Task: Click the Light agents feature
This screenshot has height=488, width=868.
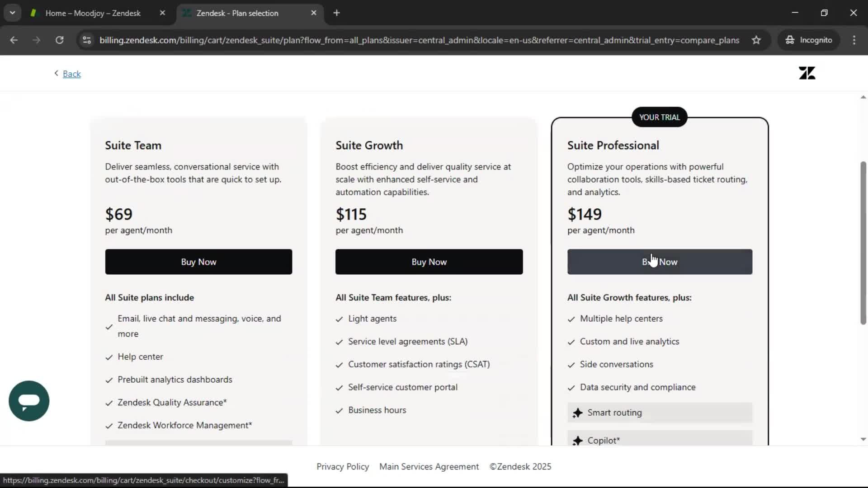Action: point(372,319)
